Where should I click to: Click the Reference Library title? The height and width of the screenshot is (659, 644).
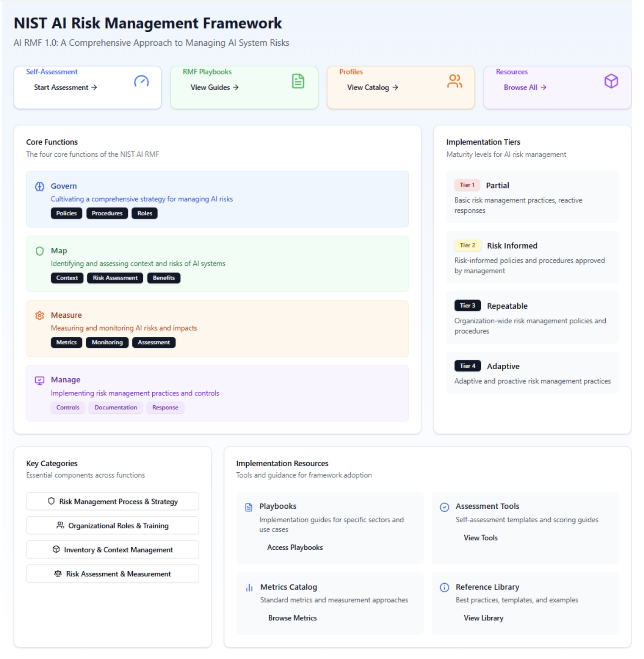pos(487,587)
